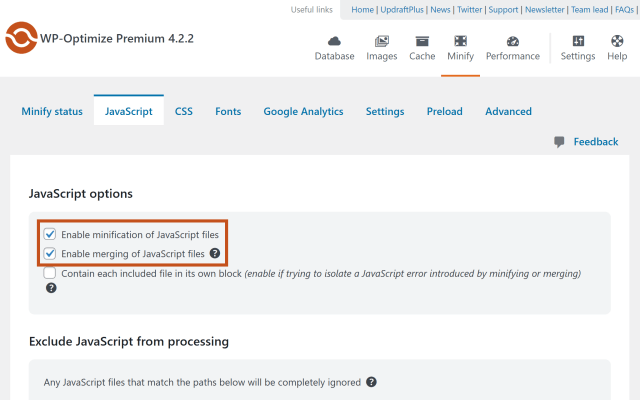This screenshot has width=640, height=400.
Task: Click 'Exclude JavaScript from processing' heading
Action: (x=129, y=341)
